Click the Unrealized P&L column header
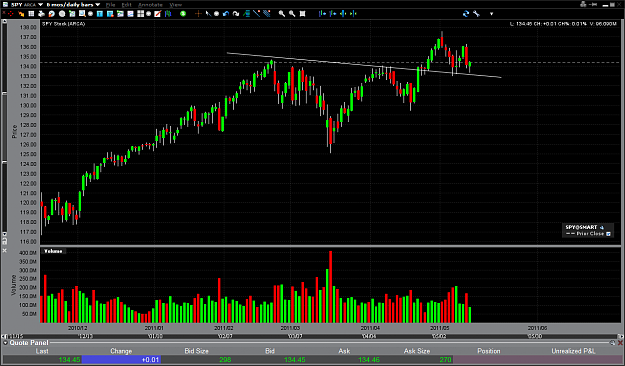The height and width of the screenshot is (366, 625). 573,351
